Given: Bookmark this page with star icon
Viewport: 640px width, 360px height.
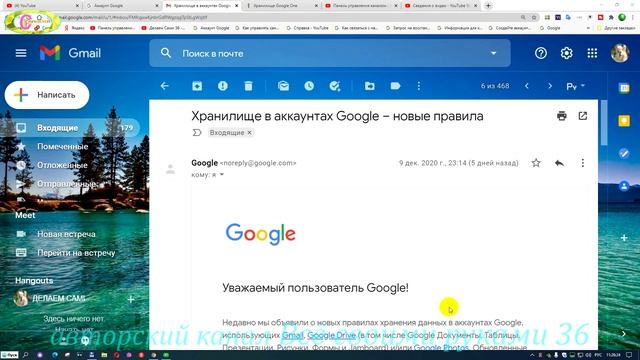Looking at the screenshot, I should 533,18.
